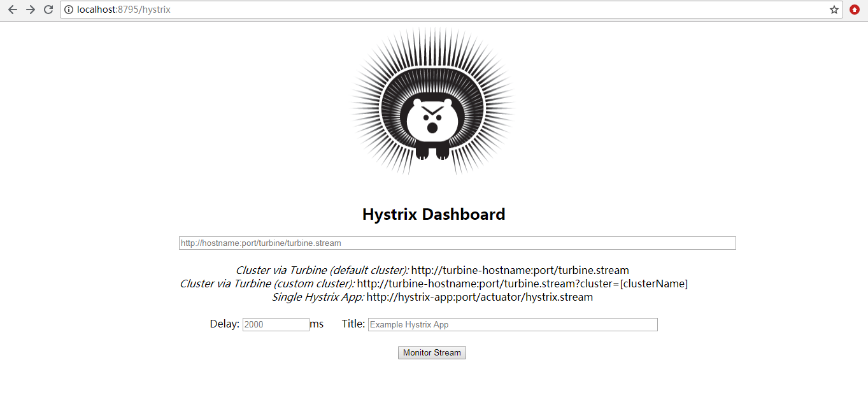The width and height of the screenshot is (868, 395).
Task: Click the 'http://turbine-hostname:port/turbine.stream' example text
Action: pyautogui.click(x=520, y=270)
